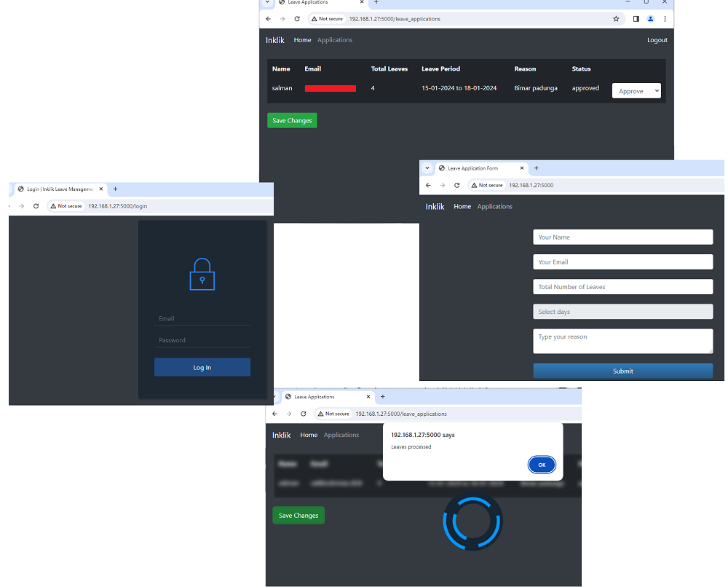Focus the Your Email field

click(623, 262)
